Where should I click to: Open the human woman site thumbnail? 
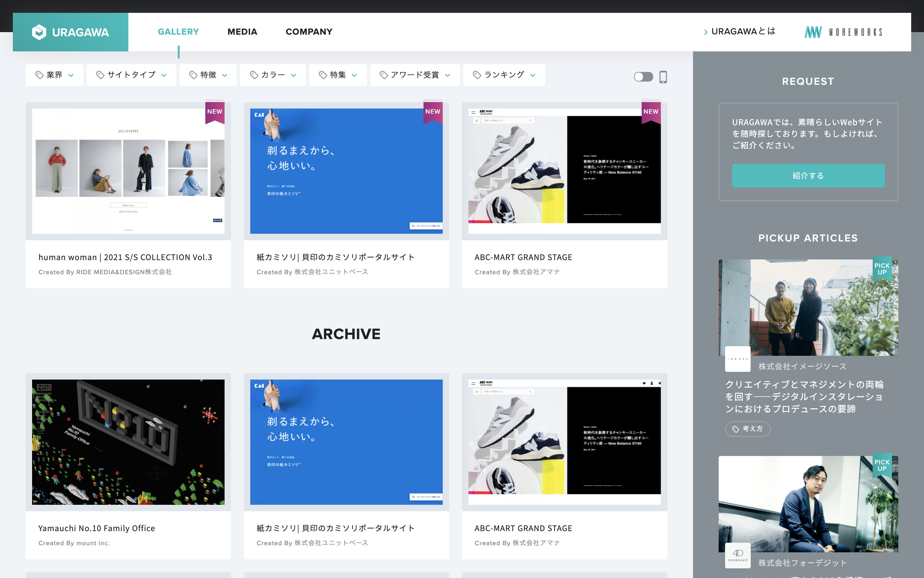click(x=128, y=171)
